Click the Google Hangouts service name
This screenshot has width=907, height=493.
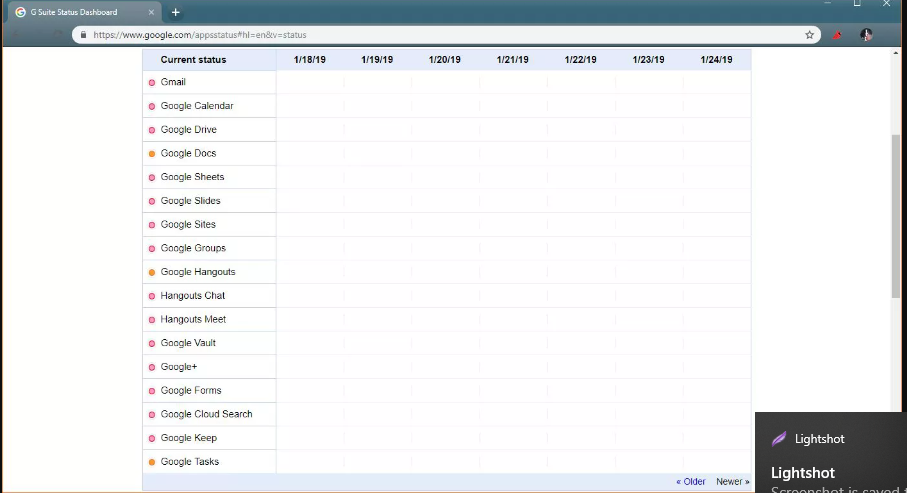tap(198, 272)
